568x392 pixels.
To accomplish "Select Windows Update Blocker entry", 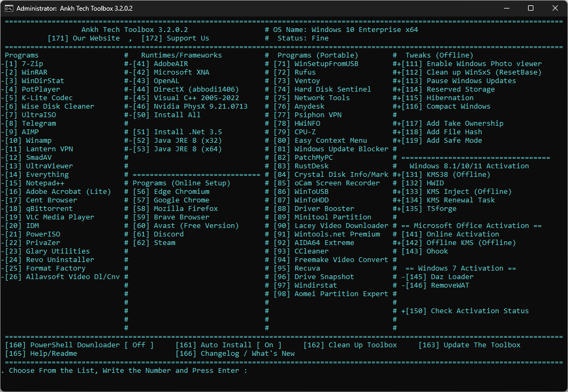I will [x=331, y=149].
